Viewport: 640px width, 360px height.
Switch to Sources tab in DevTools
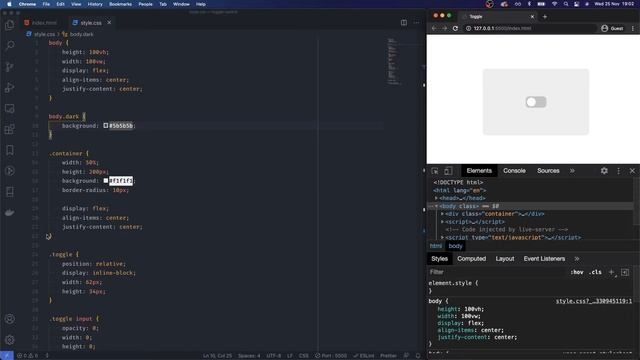(548, 171)
